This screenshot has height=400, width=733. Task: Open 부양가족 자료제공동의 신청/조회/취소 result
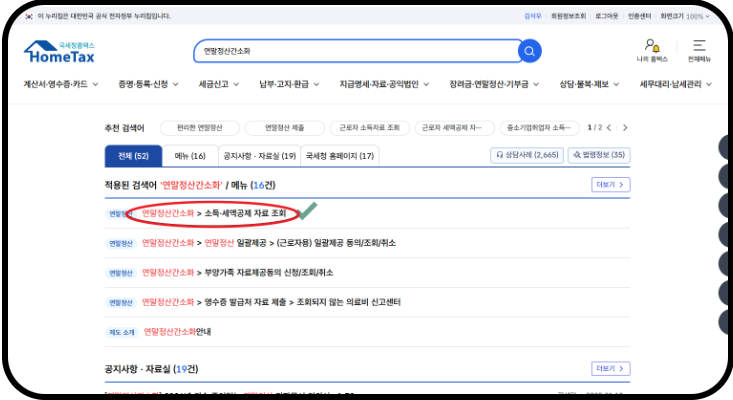pos(237,272)
